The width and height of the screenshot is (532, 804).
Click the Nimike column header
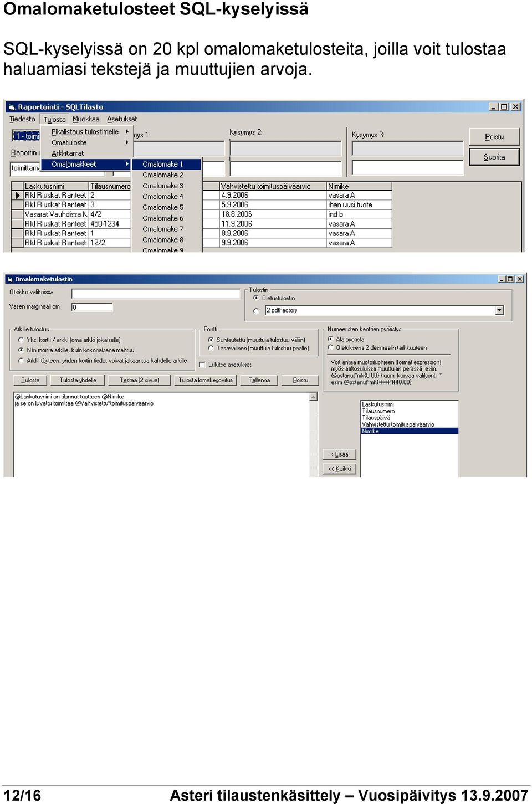(359, 186)
